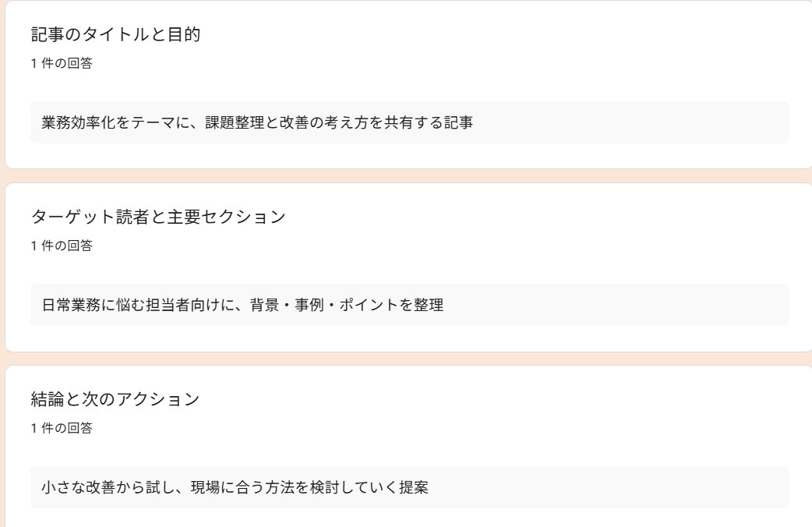Click the word 整理 ending the second answer
This screenshot has width=812, height=527.
click(x=429, y=305)
